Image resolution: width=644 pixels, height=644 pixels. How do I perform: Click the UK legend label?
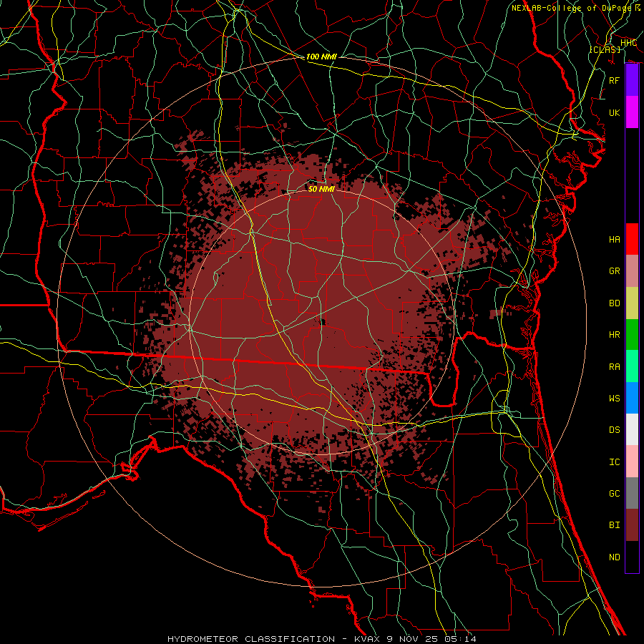(x=614, y=112)
